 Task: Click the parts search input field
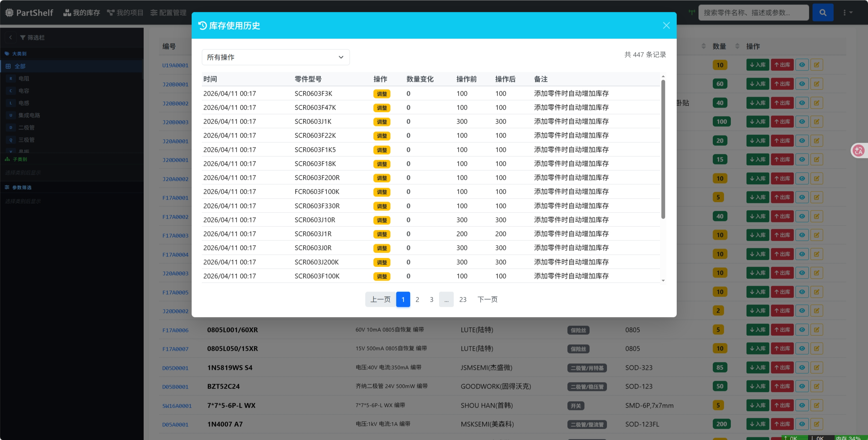click(x=754, y=13)
